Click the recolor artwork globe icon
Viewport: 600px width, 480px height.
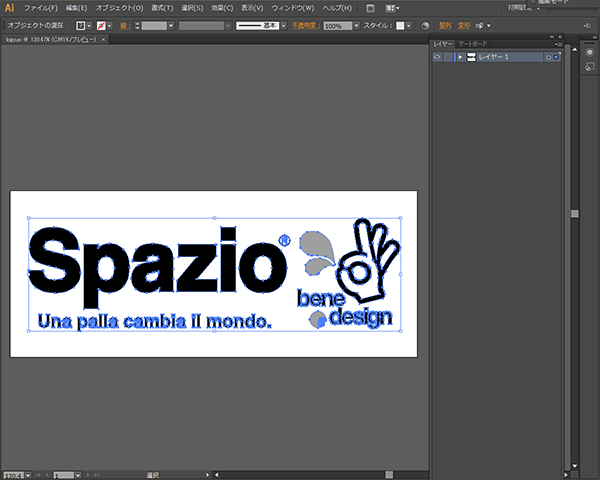(x=424, y=25)
